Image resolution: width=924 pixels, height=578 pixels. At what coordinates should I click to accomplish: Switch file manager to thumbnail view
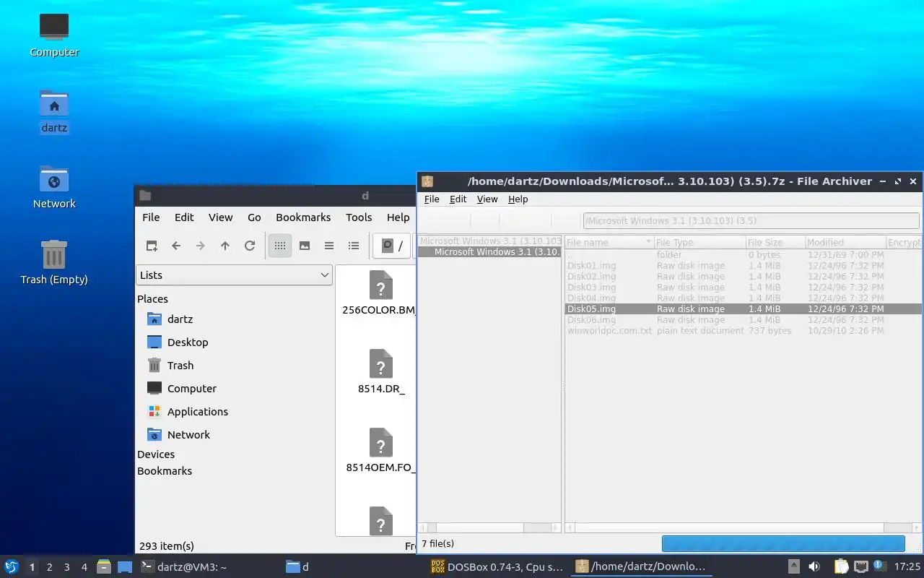[x=305, y=246]
